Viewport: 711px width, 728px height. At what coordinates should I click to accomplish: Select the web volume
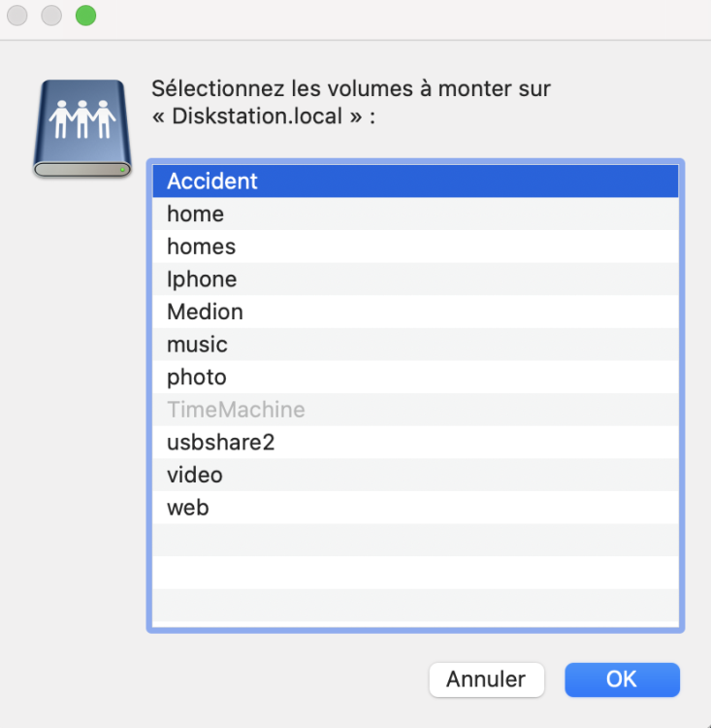tap(188, 508)
